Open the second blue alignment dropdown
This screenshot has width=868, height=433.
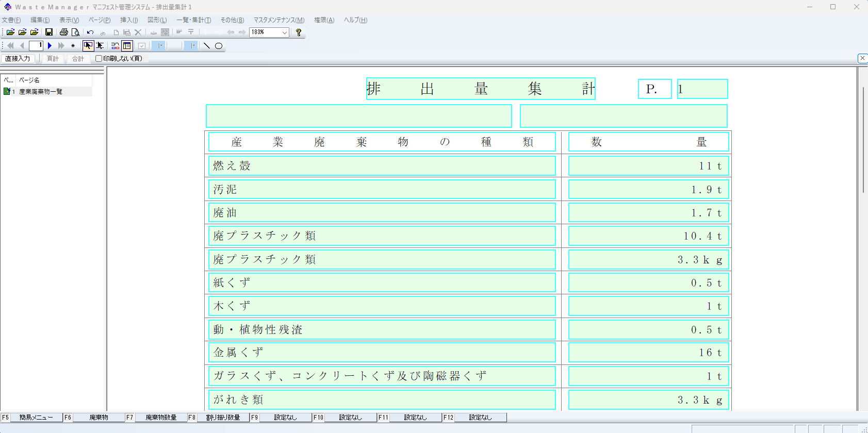click(191, 46)
